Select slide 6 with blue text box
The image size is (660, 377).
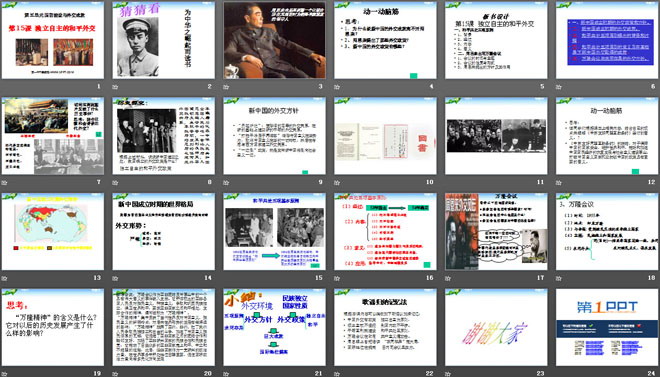tap(607, 40)
